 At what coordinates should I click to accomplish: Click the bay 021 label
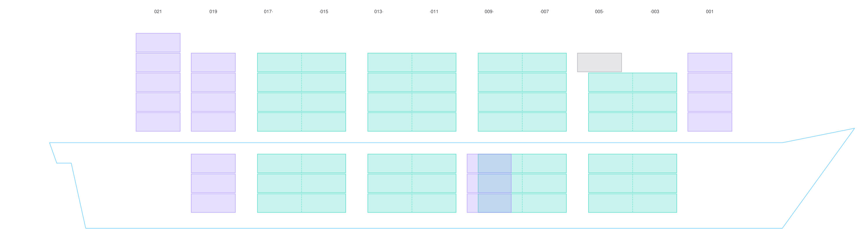(158, 12)
